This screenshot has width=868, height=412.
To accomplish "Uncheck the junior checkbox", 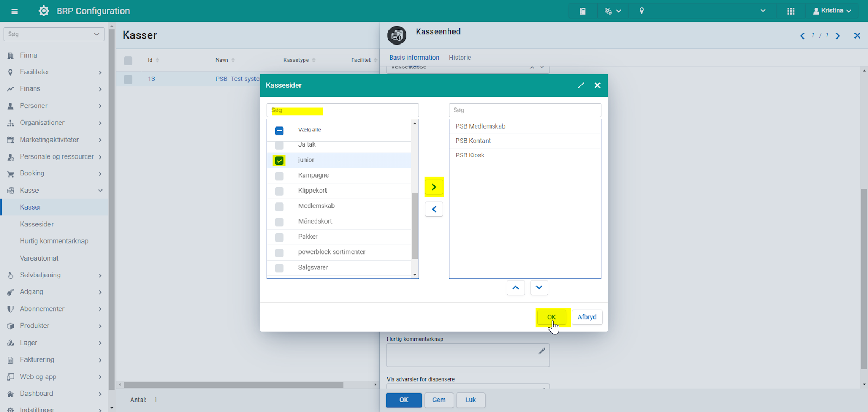I will click(x=279, y=161).
